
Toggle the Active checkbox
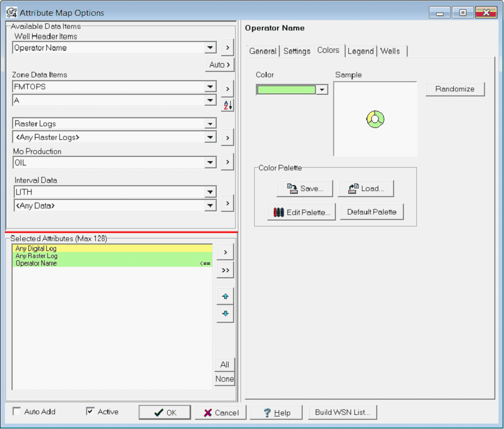90,412
